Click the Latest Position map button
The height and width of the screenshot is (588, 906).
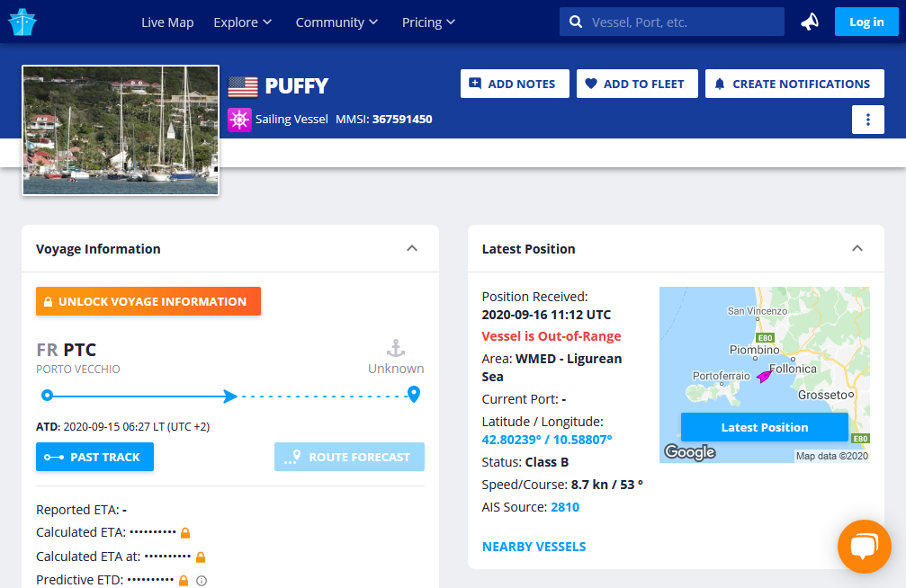(x=765, y=427)
